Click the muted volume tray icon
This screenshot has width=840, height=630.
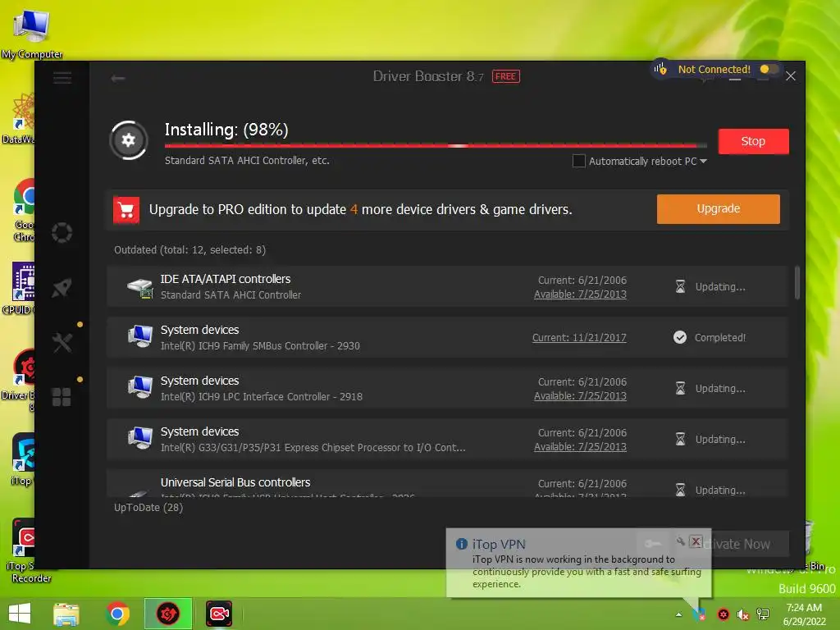(743, 614)
